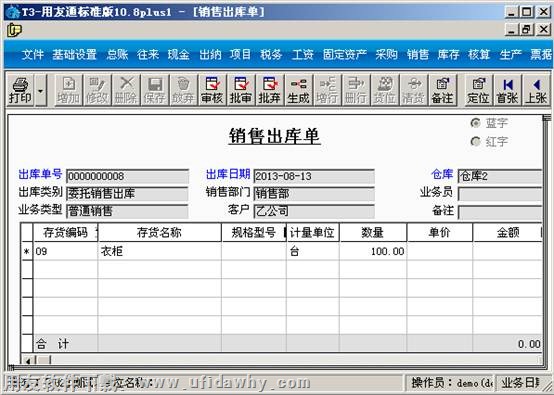Click the 计量单位 column header
Screen dimensions: 554x395
[313, 232]
